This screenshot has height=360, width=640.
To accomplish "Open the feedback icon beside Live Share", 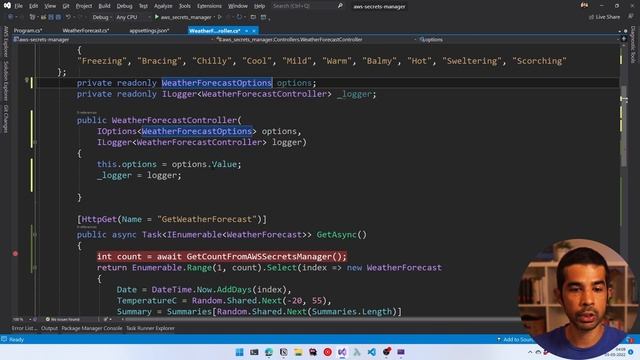I will (x=631, y=17).
